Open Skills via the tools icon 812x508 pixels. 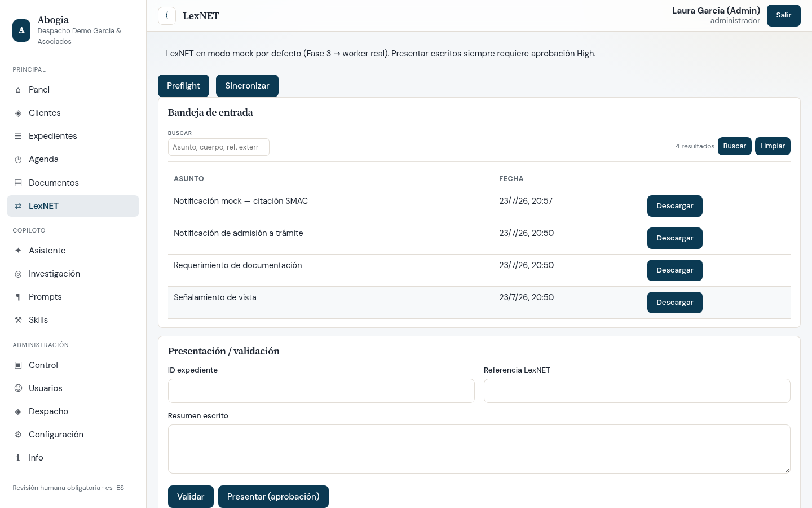18,320
